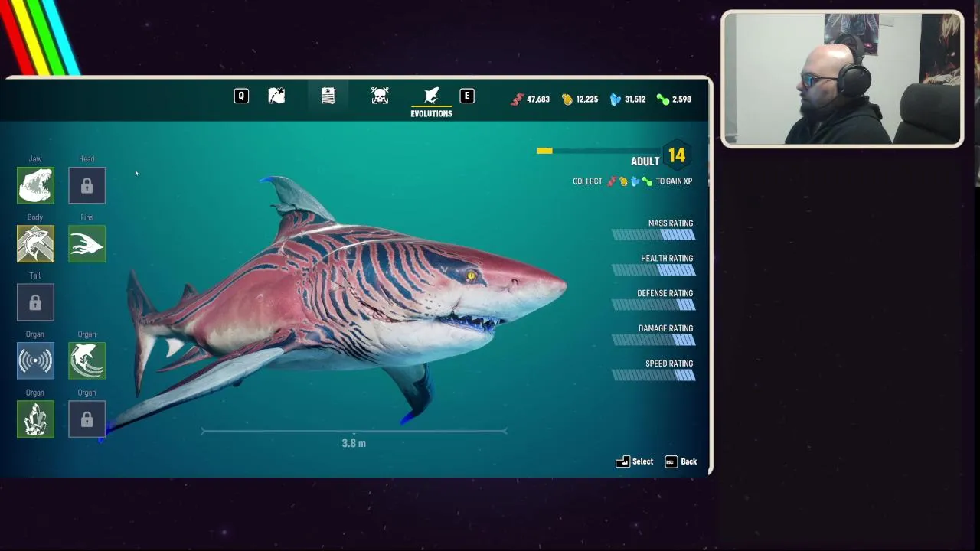This screenshot has width=980, height=551.
Task: Click the Speed Rating bar
Action: pos(653,375)
